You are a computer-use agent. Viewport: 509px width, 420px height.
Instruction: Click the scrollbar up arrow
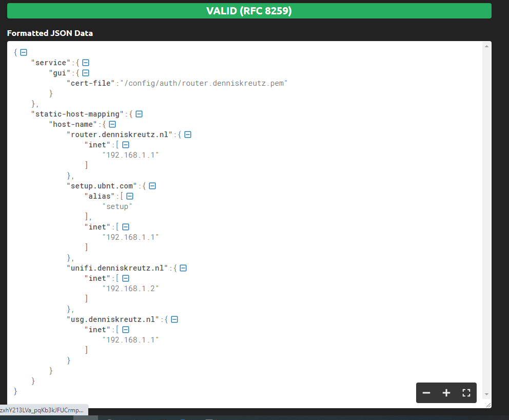click(487, 47)
